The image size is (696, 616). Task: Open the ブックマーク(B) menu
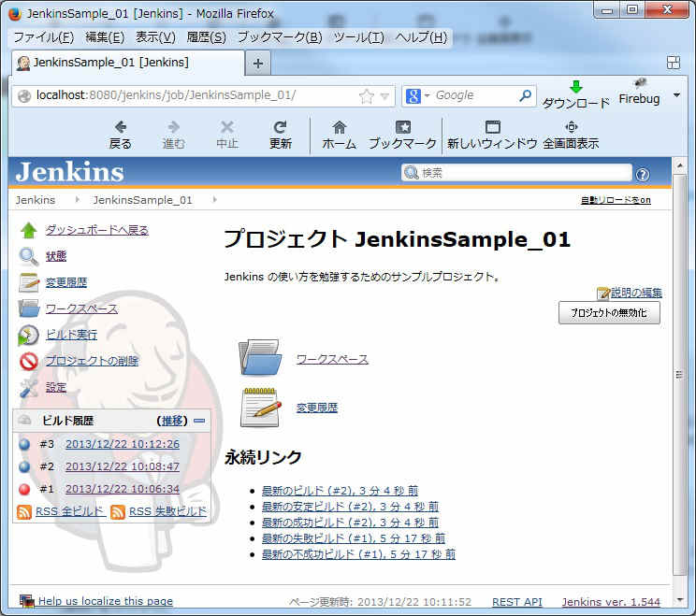coord(280,37)
